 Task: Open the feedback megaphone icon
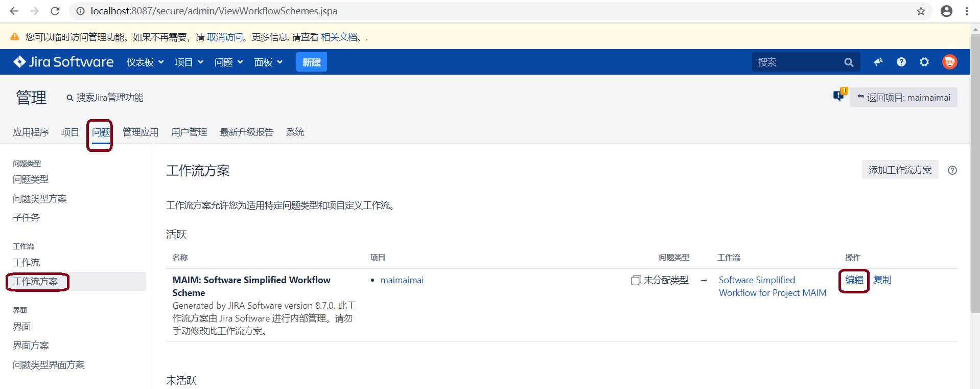click(x=878, y=62)
